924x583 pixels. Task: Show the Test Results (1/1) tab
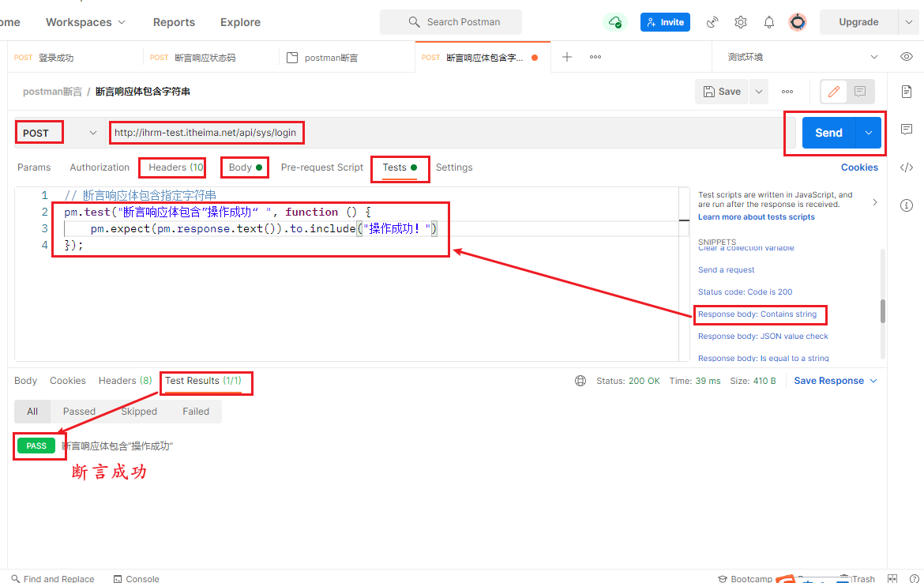pyautogui.click(x=203, y=381)
